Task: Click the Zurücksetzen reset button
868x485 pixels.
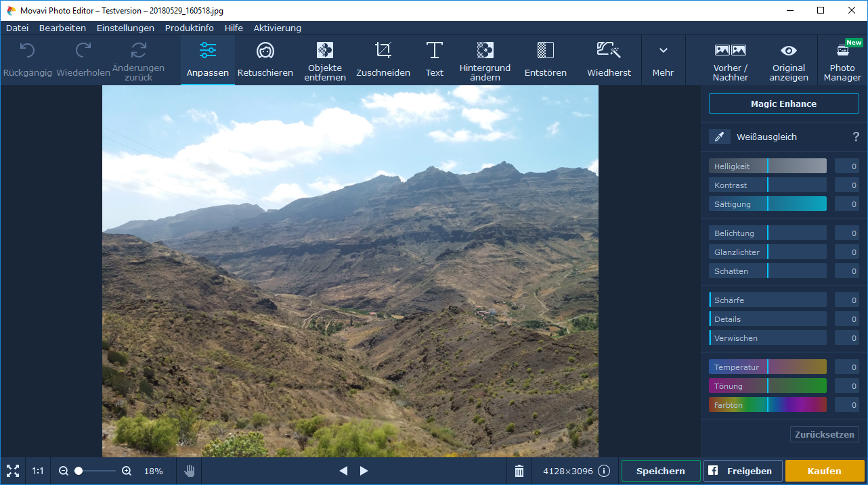Action: [825, 434]
